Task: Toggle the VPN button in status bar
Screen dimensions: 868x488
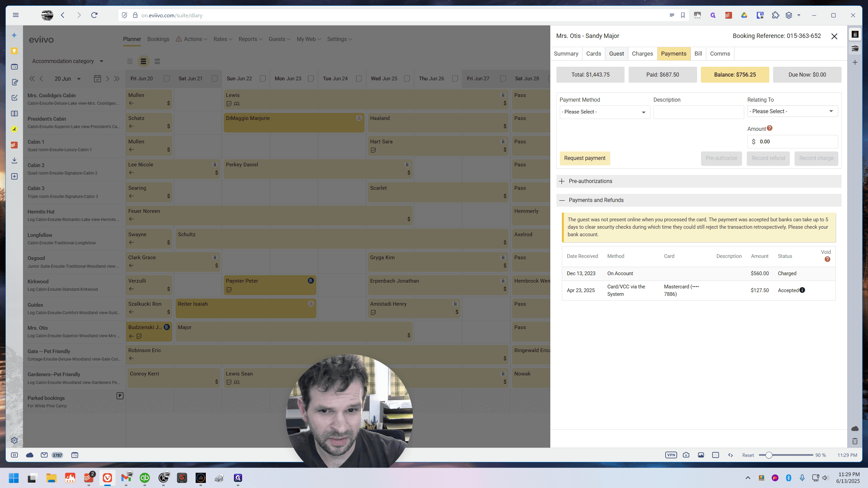Action: click(x=671, y=455)
